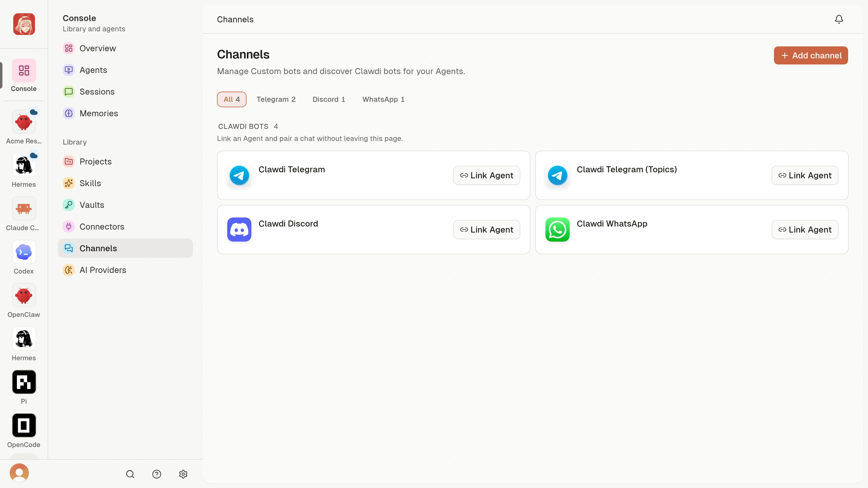Open Projects in Library
The width and height of the screenshot is (868, 488).
[125, 161]
